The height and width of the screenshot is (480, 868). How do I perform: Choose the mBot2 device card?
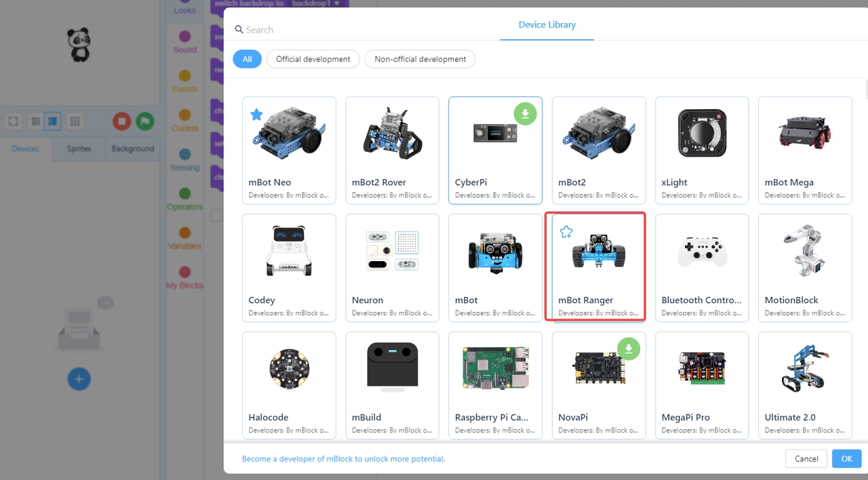coord(598,150)
